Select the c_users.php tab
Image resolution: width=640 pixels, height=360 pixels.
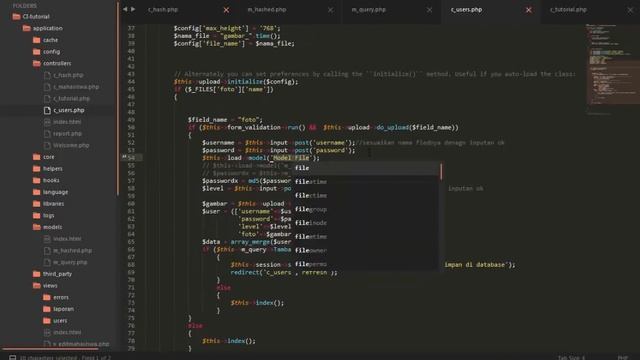(x=467, y=9)
